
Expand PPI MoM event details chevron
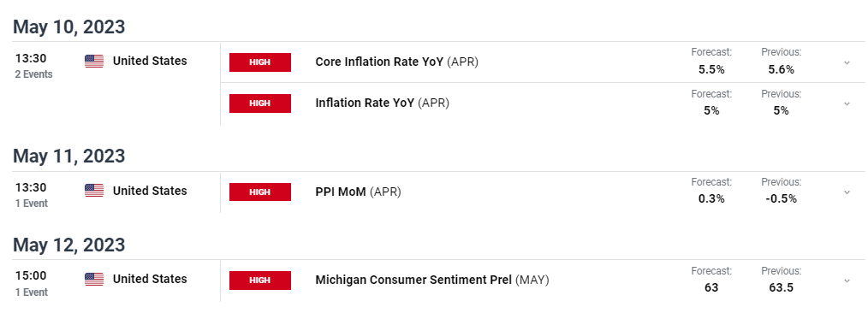[x=847, y=192]
